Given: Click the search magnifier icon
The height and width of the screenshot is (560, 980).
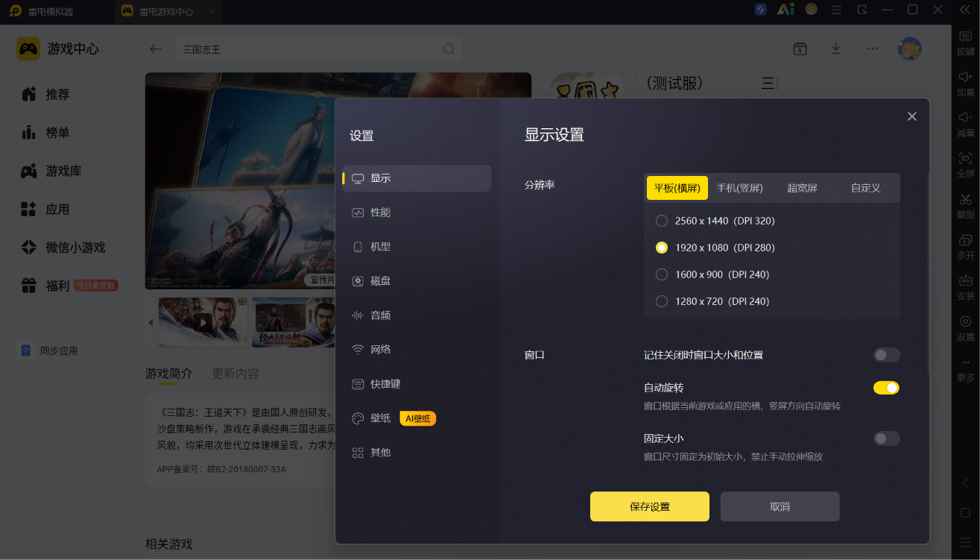Looking at the screenshot, I should [x=449, y=49].
